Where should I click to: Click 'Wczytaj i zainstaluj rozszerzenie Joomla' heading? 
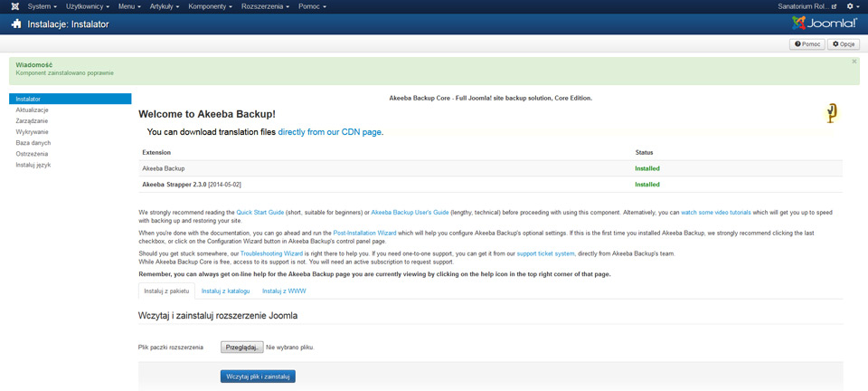pyautogui.click(x=218, y=316)
